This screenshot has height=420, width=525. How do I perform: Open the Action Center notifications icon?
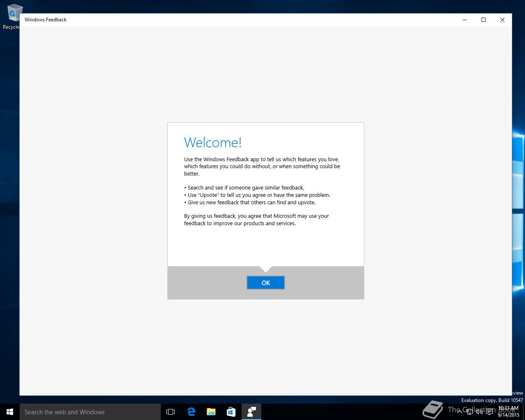pos(489,412)
